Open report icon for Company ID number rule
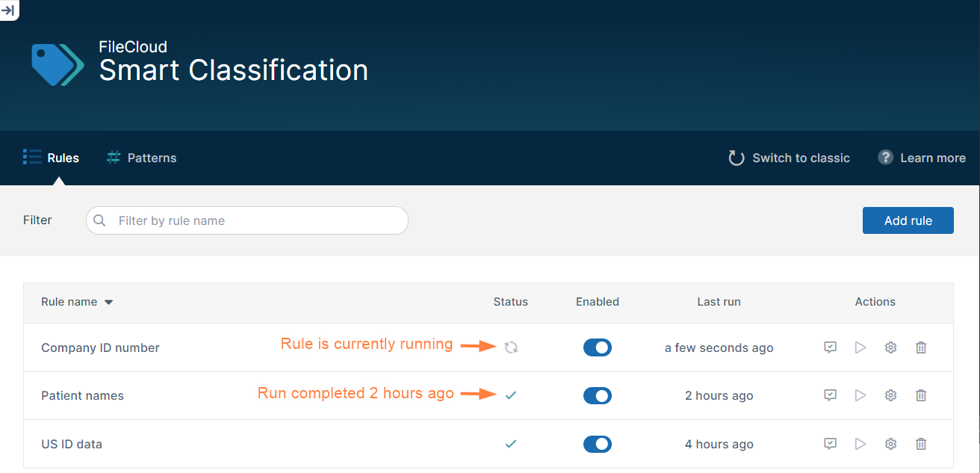Image resolution: width=980 pixels, height=473 pixels. (x=830, y=347)
